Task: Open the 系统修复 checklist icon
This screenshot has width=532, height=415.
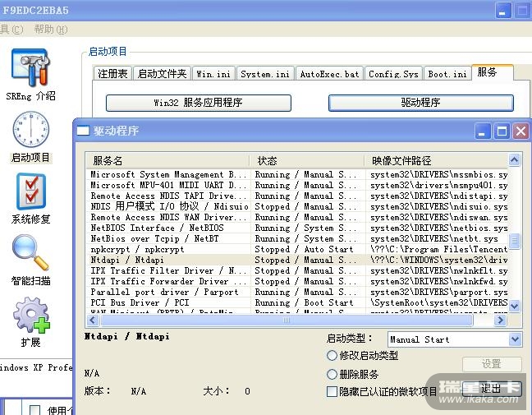Action: [31, 191]
